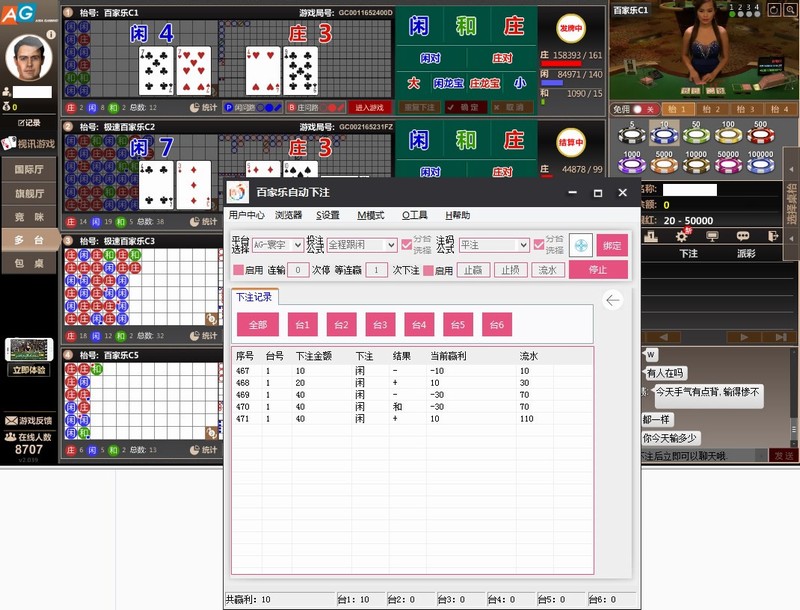Viewport: 800px width, 610px height.
Task: Click the back arrow icon in betting panel
Action: point(613,300)
